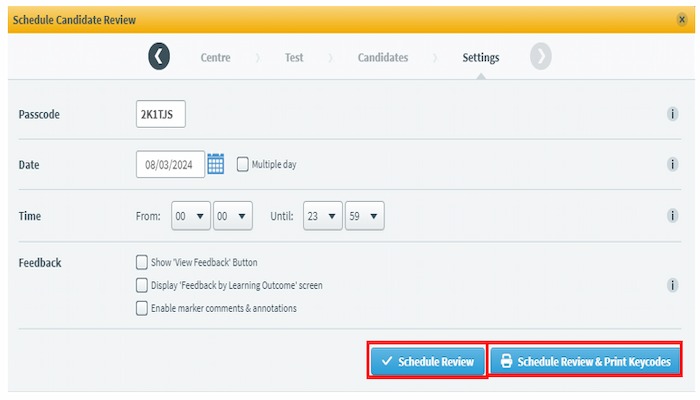Enable Display 'Feedback by Learning Outcome' screen
Viewport: 700px width, 400px height.
[142, 285]
